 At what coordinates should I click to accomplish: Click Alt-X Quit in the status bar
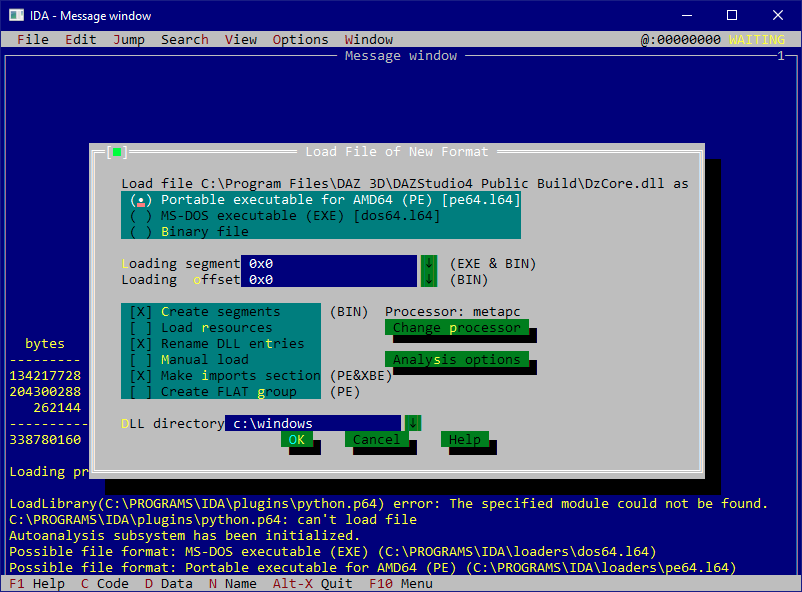[x=314, y=583]
